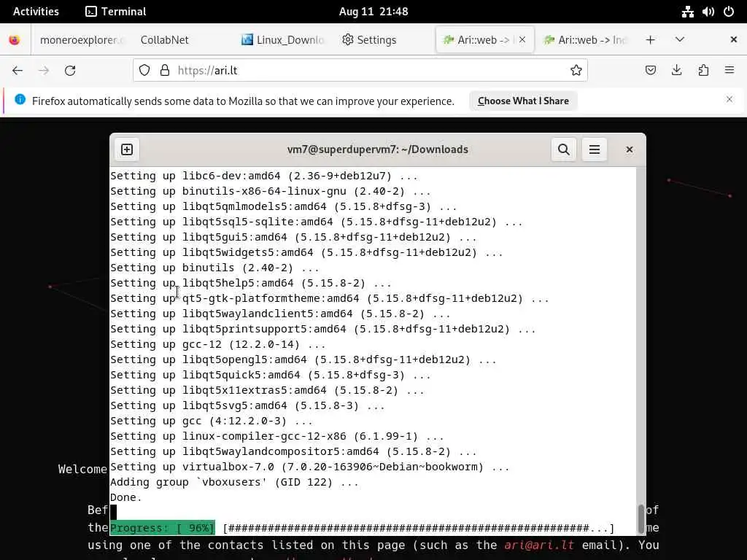Open a new terminal tab with plus icon
Image resolution: width=747 pixels, height=560 pixels.
pos(127,149)
